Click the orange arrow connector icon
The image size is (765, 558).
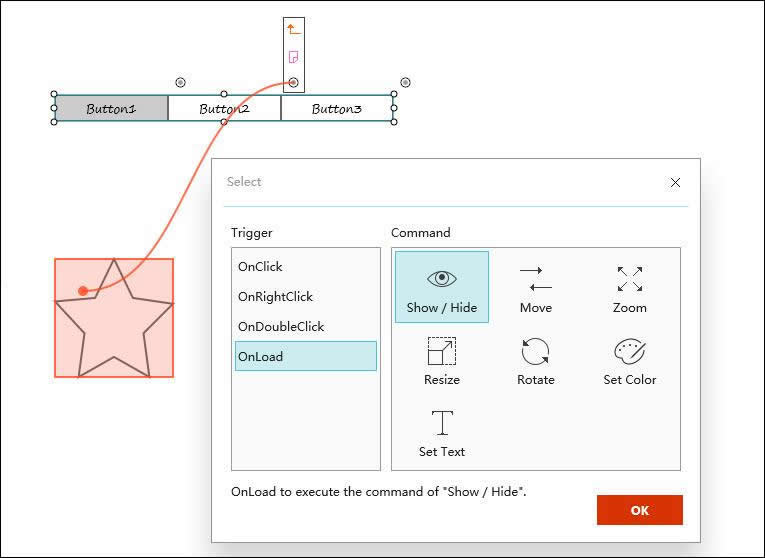(x=294, y=29)
